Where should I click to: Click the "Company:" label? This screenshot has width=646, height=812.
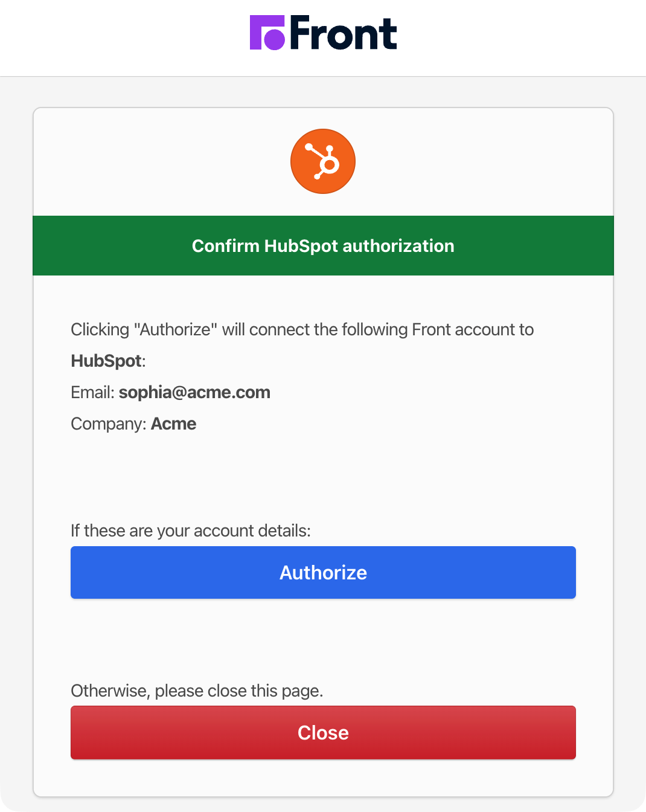tap(109, 424)
